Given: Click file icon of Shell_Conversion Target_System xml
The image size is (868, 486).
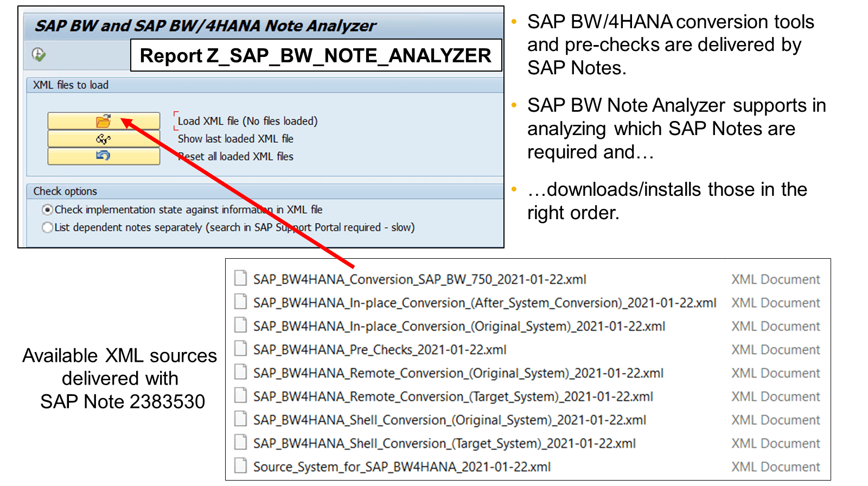Looking at the screenshot, I should click(240, 442).
